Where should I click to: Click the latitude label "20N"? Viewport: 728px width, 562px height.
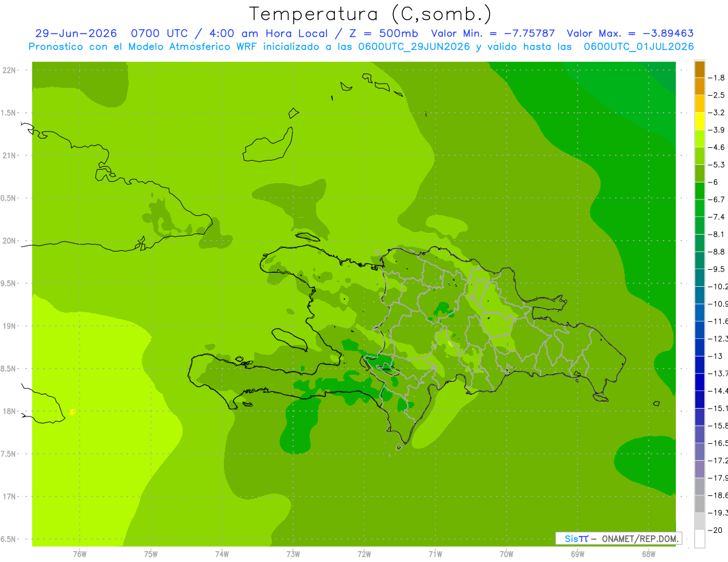pyautogui.click(x=10, y=241)
